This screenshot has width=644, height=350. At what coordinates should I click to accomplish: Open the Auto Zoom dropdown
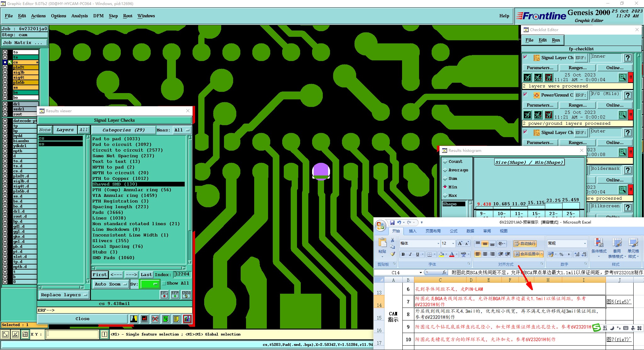coord(111,284)
